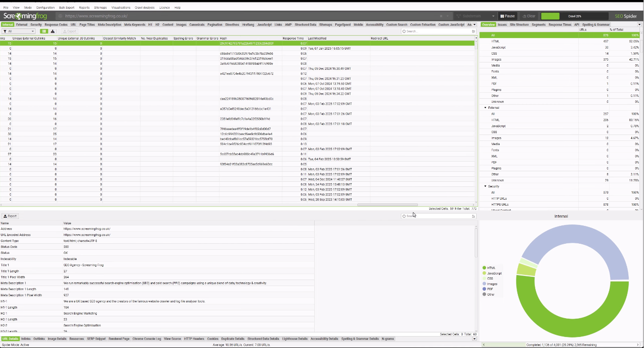
Task: Open the Sitemaps menu
Action: (x=100, y=7)
